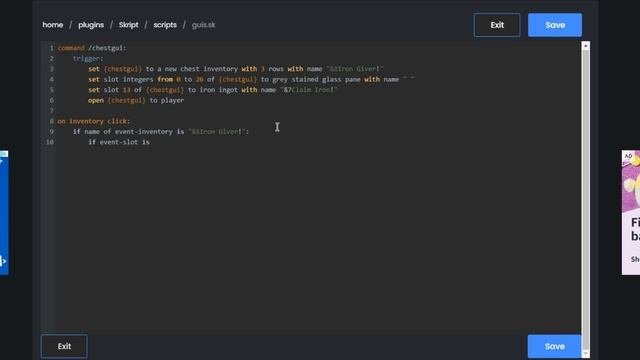
Task: Open the home breadcrumb link
Action: 53,25
